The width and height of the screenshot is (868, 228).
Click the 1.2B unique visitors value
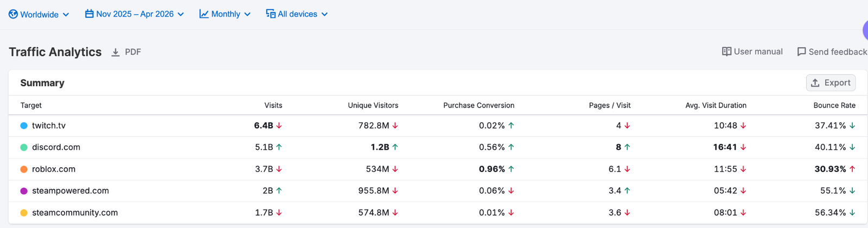coord(380,147)
